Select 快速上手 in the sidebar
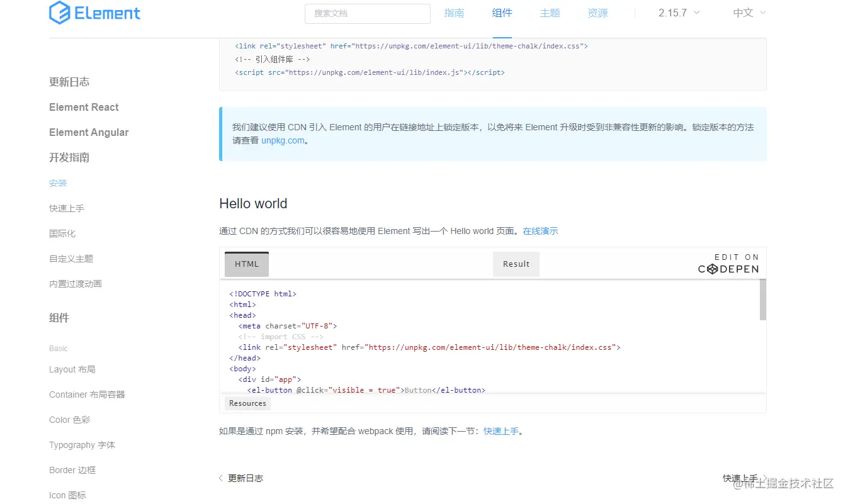 click(x=67, y=208)
